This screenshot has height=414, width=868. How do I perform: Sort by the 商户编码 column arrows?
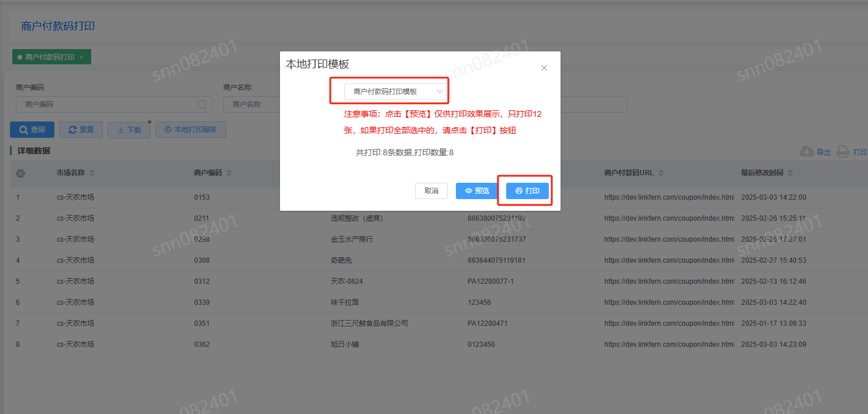[229, 173]
